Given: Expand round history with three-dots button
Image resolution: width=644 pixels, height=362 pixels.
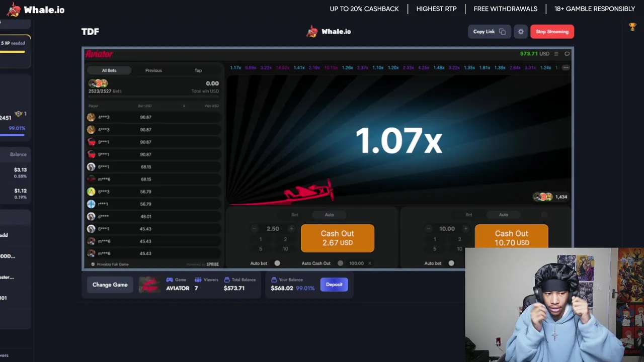Looking at the screenshot, I should click(566, 67).
